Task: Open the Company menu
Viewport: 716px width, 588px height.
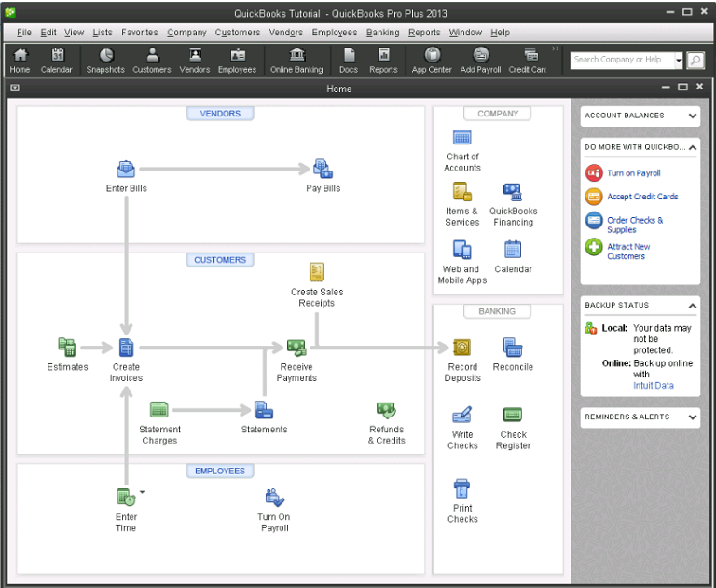Action: coord(186,33)
